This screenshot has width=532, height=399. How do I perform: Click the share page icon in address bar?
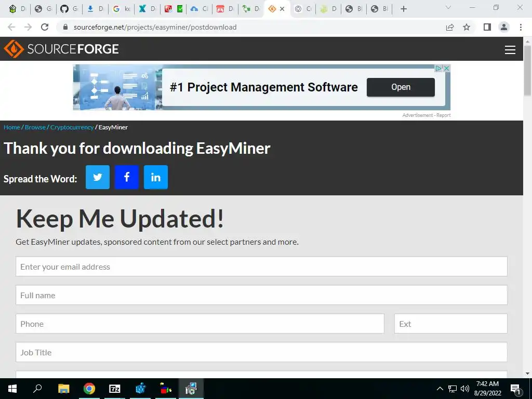(x=450, y=27)
